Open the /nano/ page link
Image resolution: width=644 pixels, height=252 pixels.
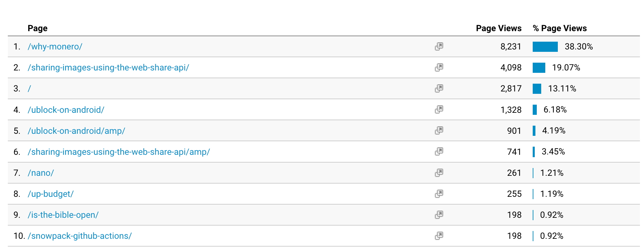point(41,173)
